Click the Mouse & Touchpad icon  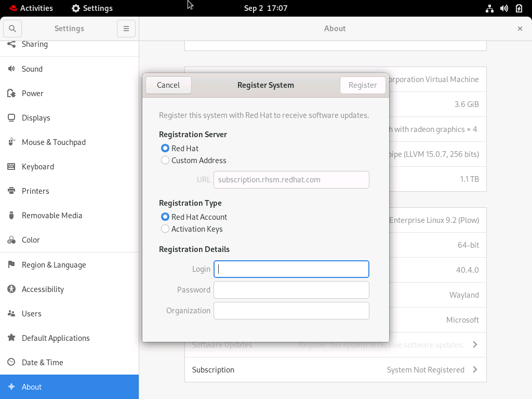pos(11,142)
